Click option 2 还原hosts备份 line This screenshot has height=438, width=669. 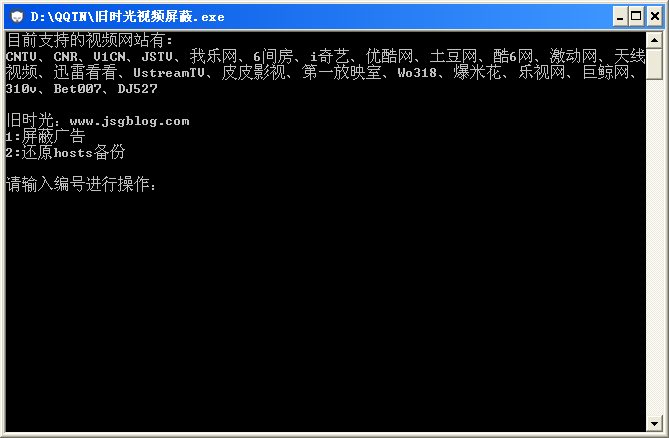(x=65, y=152)
